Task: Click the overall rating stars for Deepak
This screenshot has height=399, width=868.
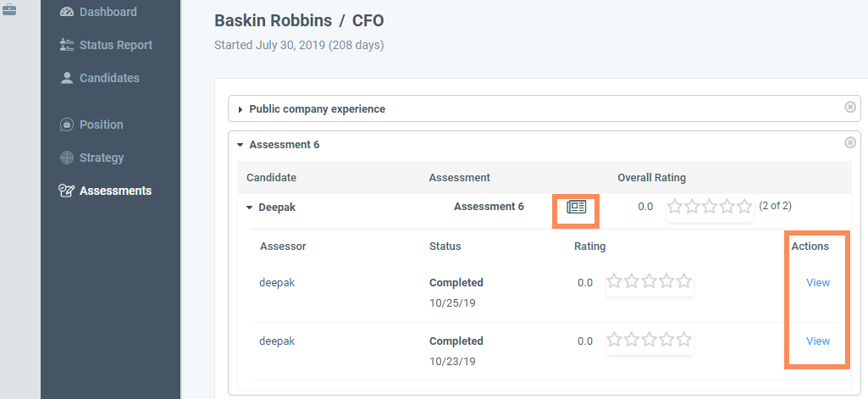Action: pos(710,207)
